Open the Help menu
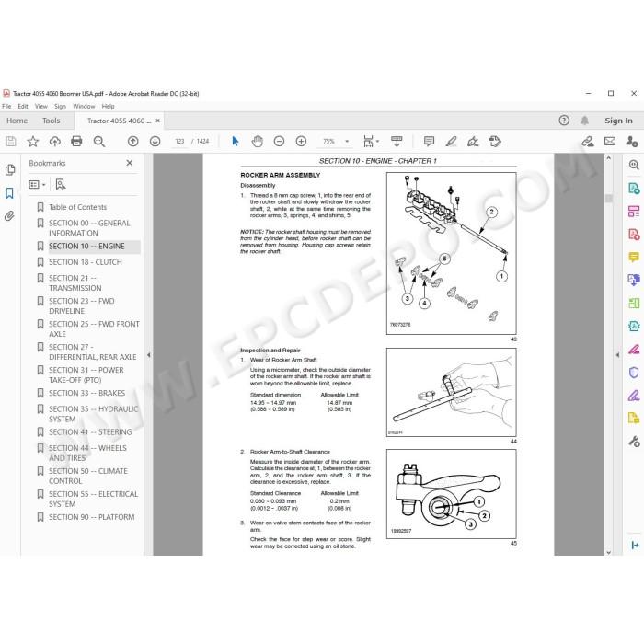Viewport: 644px width, 644px height. (x=108, y=107)
